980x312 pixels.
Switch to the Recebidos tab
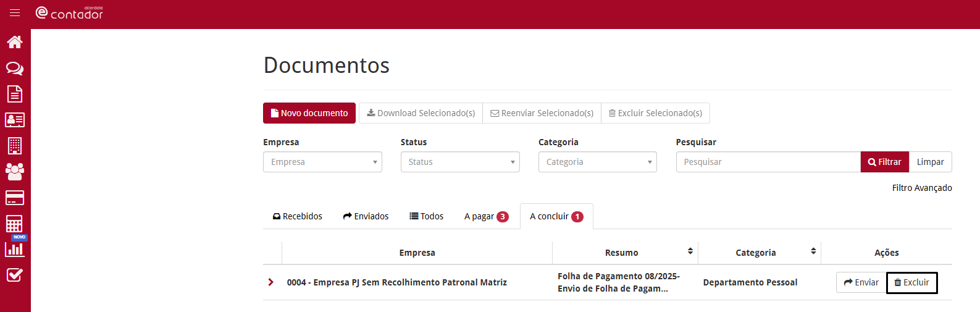pos(298,216)
